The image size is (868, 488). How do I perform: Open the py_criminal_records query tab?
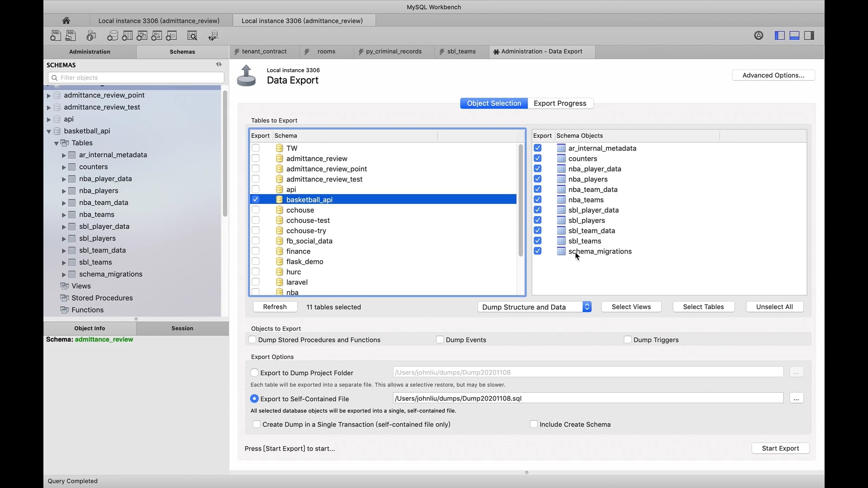(x=393, y=52)
